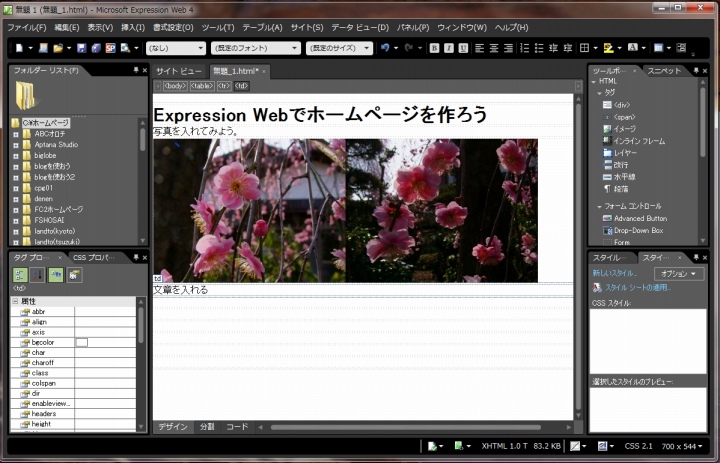720x463 pixels.
Task: Select the イメージ item in toolbox
Action: [x=624, y=129]
